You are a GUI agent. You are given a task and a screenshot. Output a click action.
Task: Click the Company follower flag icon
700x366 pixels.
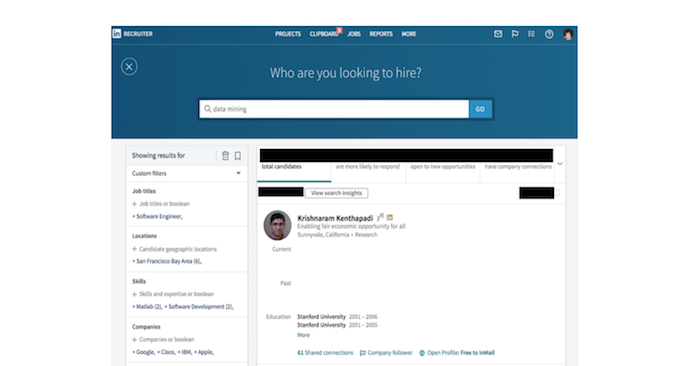click(362, 353)
